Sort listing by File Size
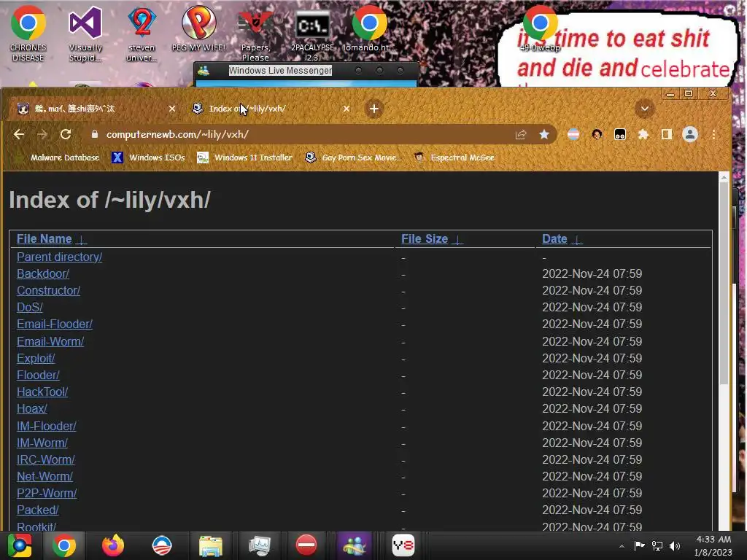This screenshot has width=747, height=560. (x=425, y=239)
